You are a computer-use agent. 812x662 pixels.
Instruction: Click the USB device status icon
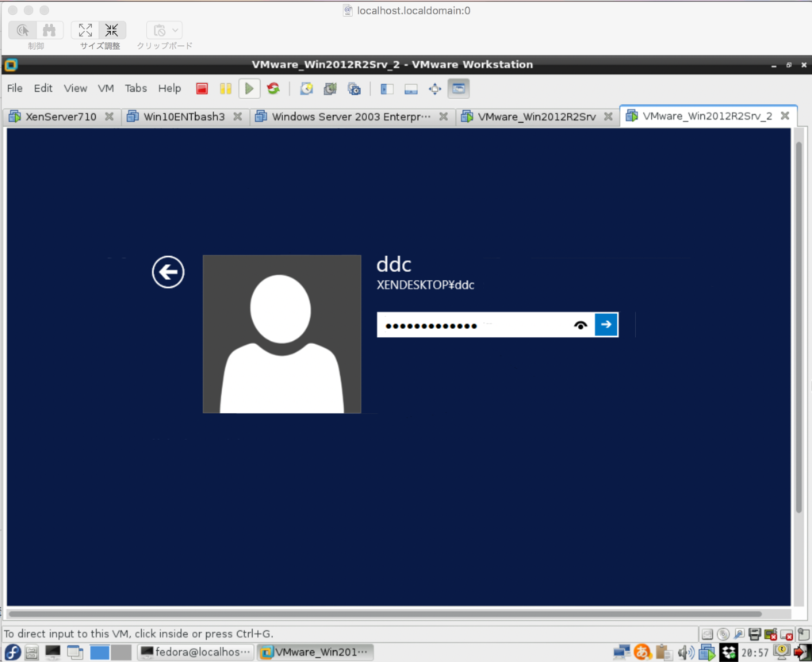click(x=787, y=634)
